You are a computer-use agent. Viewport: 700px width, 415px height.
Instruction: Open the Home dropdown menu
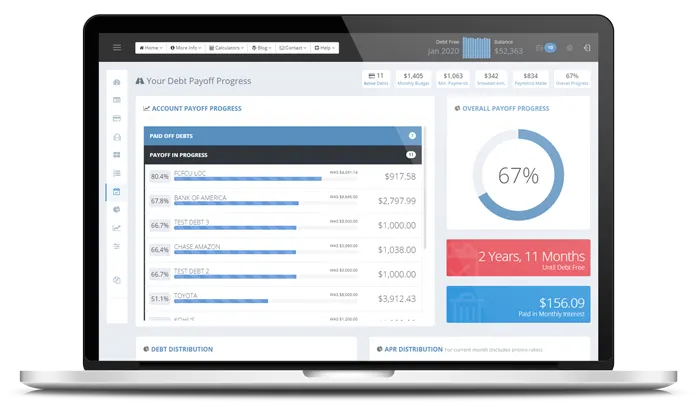pos(150,48)
